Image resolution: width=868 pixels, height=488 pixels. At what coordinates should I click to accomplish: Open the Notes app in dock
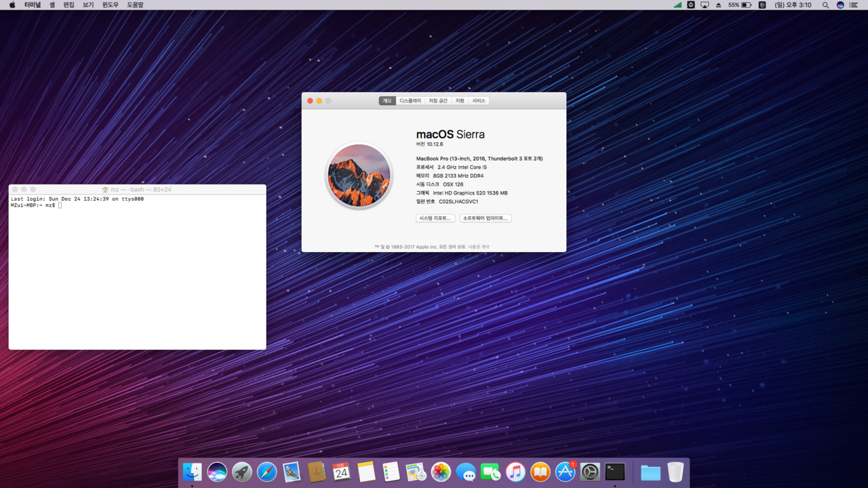pos(366,472)
